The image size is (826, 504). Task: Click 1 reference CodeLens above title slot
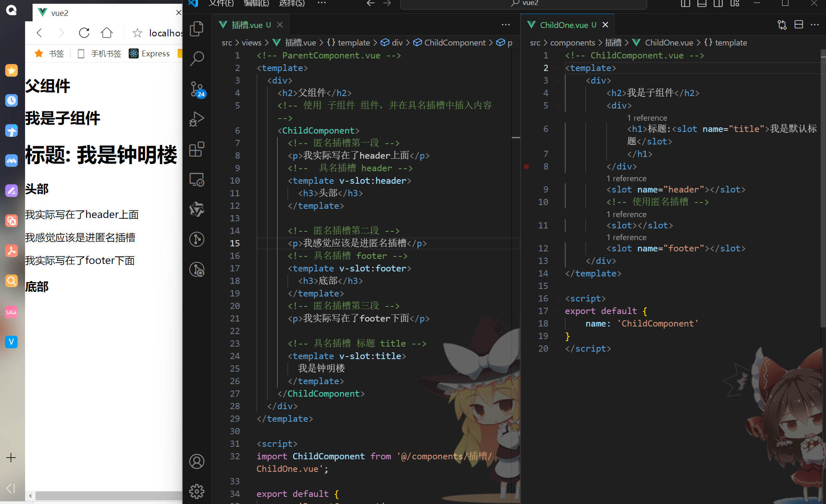tap(647, 118)
